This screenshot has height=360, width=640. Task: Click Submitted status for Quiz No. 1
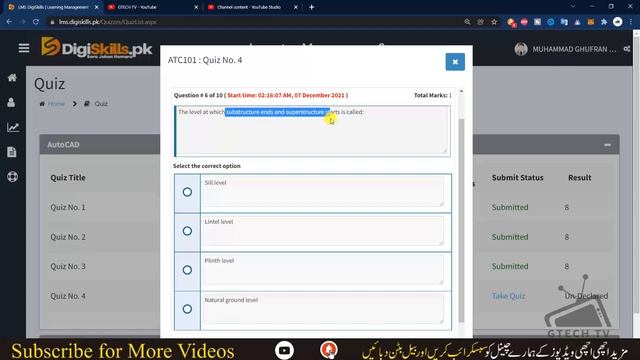(510, 207)
